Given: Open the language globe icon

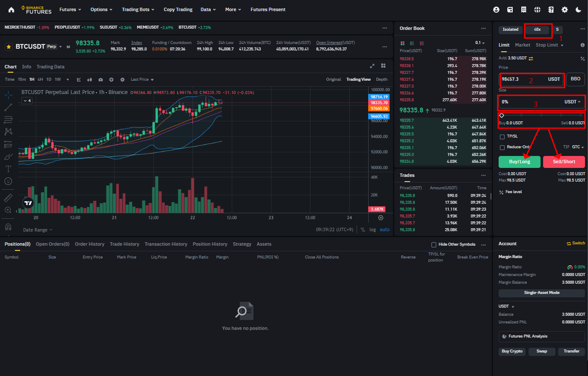Looking at the screenshot, I should click(537, 9).
